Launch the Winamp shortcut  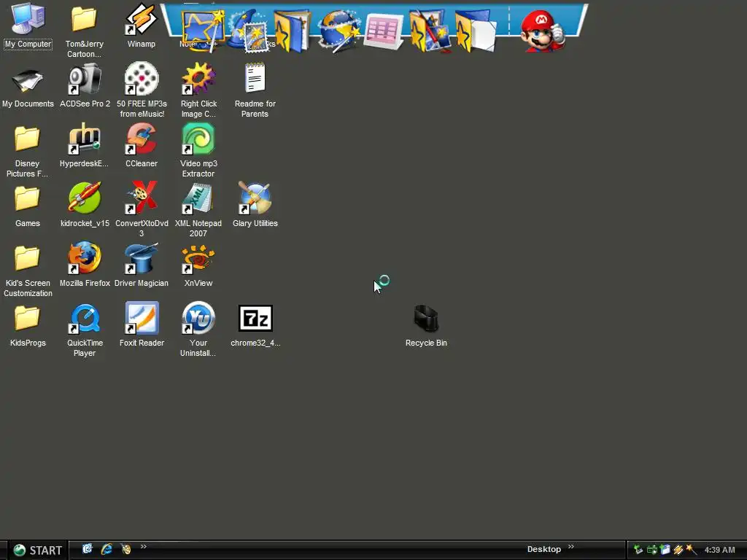[141, 26]
